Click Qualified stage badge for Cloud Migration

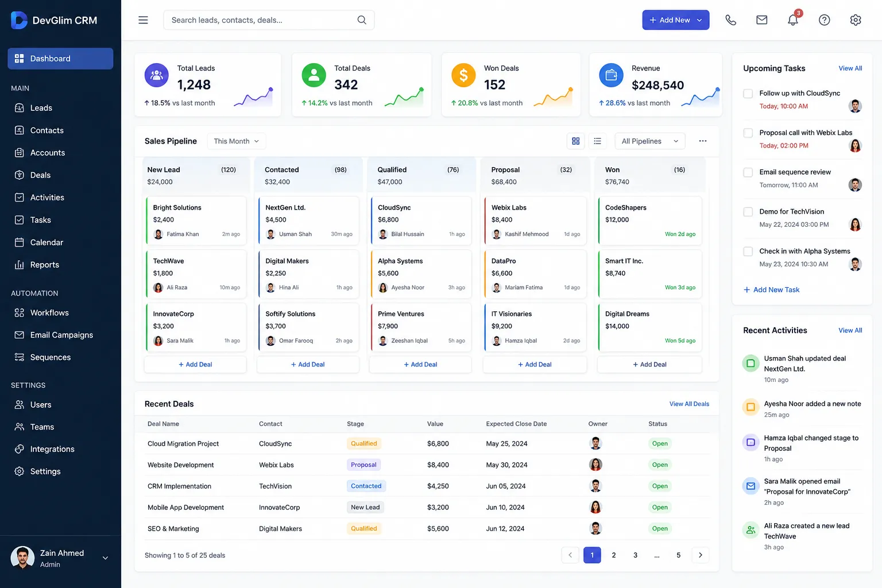364,444
